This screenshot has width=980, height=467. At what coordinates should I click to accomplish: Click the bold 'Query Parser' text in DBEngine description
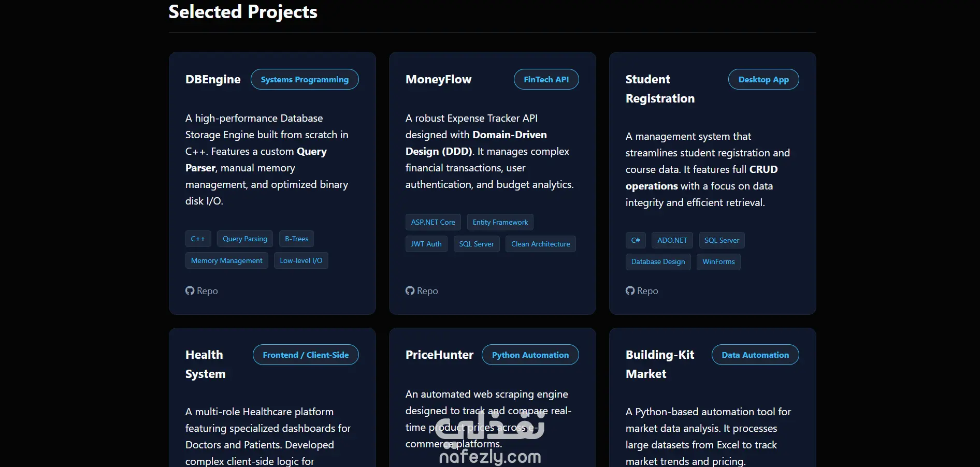[256, 159]
